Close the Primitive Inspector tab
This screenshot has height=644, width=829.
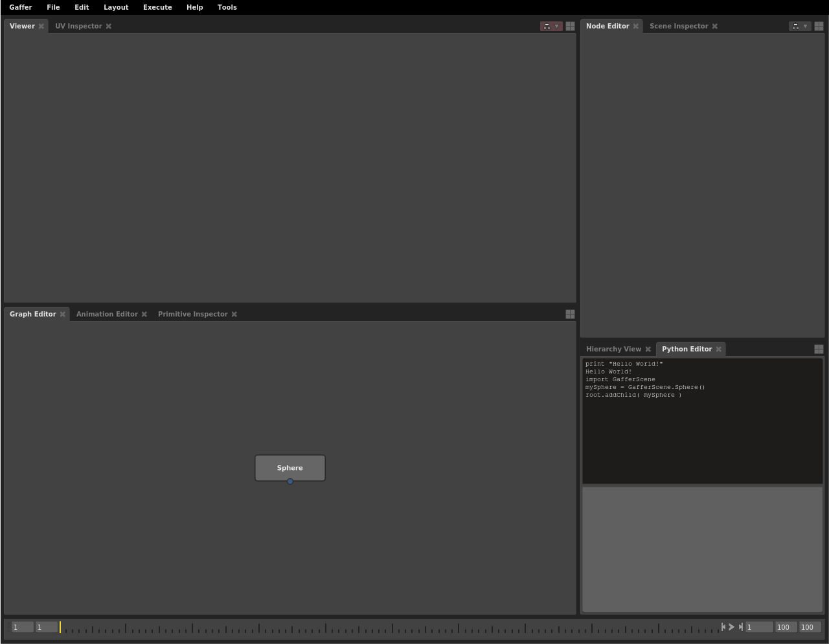click(234, 315)
